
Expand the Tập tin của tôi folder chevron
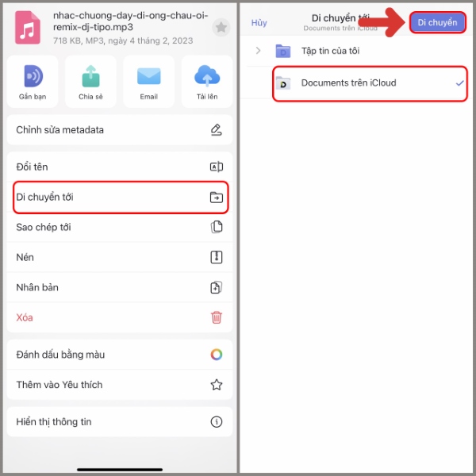258,51
